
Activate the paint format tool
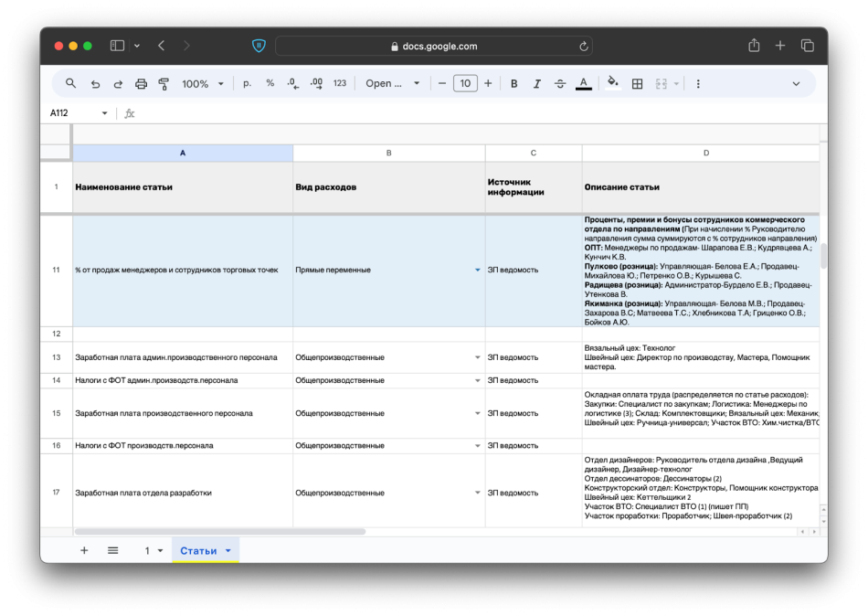point(164,83)
